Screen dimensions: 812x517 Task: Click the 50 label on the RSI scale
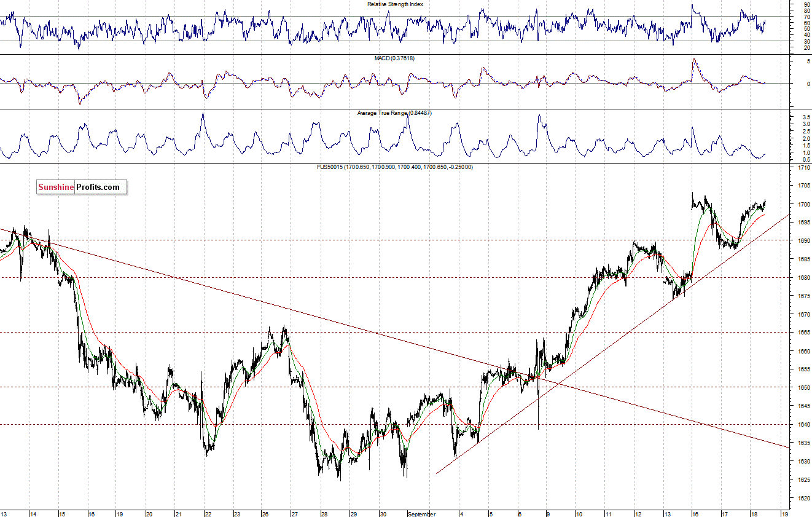[806, 29]
